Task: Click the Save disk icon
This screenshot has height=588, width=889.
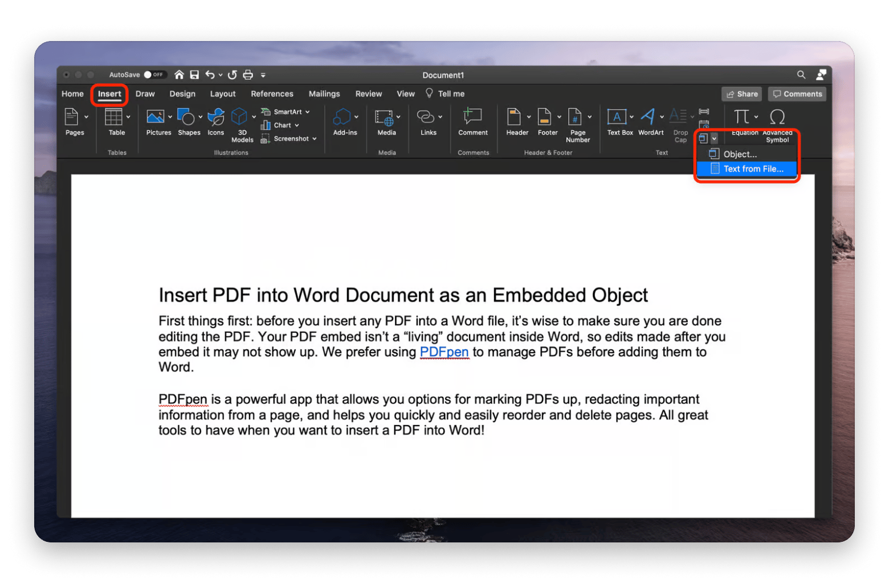Action: (x=194, y=75)
